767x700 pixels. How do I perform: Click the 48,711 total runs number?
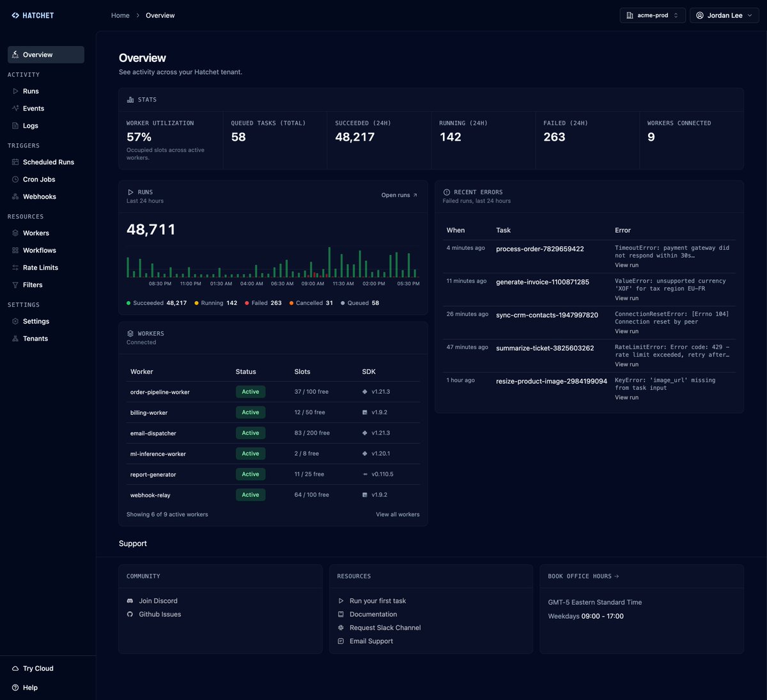[151, 229]
